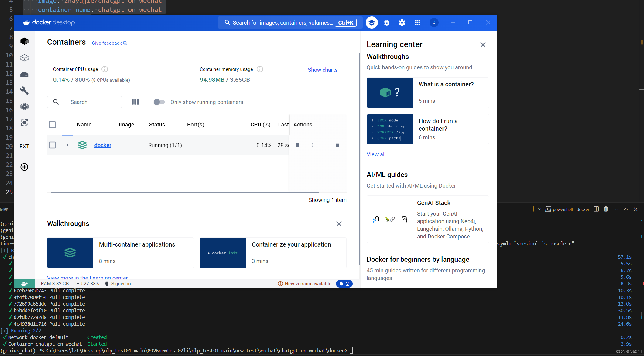Kill the VS Code terminal trash icon
644x356 pixels.
pyautogui.click(x=606, y=209)
